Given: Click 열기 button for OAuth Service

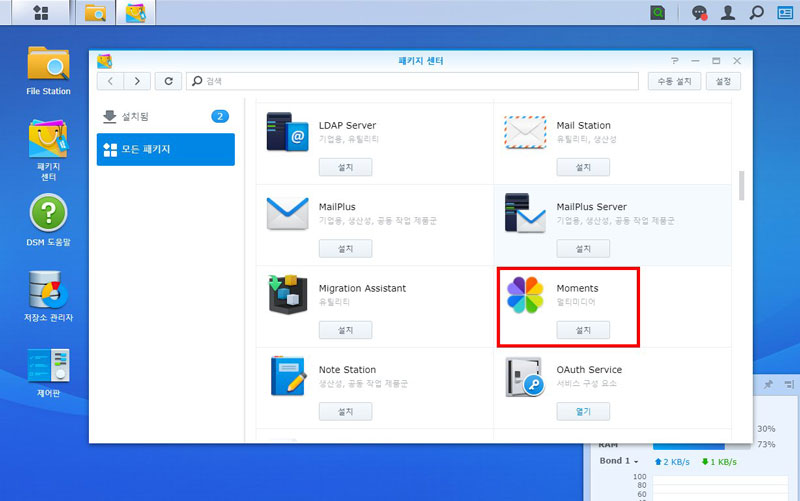Looking at the screenshot, I should pyautogui.click(x=583, y=411).
